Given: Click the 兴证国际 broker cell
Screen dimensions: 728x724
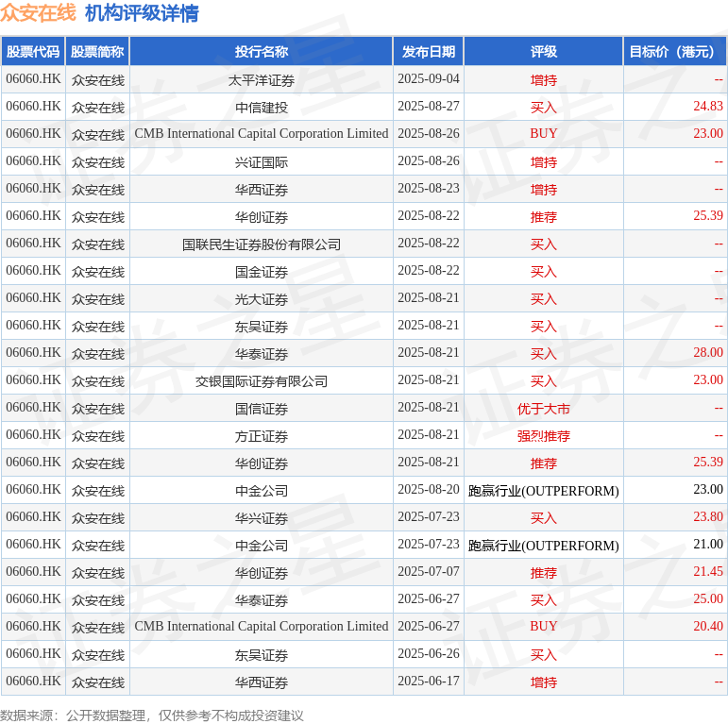Looking at the screenshot, I should pyautogui.click(x=262, y=162).
